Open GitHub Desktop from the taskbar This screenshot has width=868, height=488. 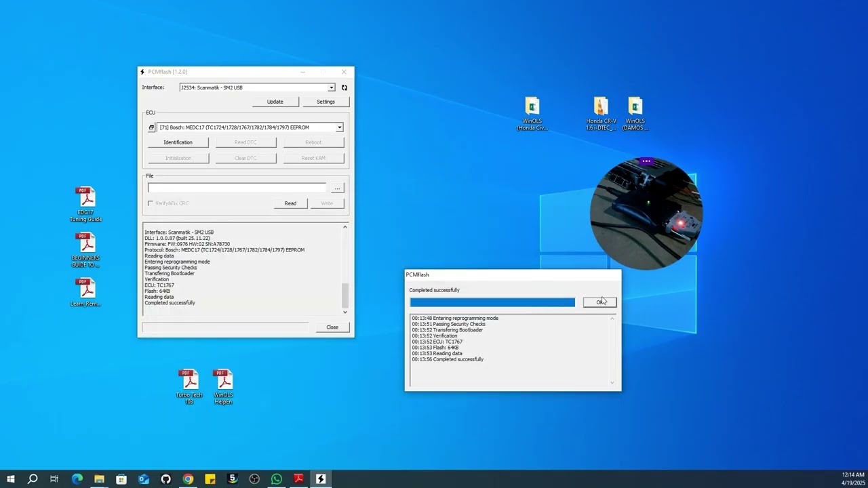[x=165, y=479]
